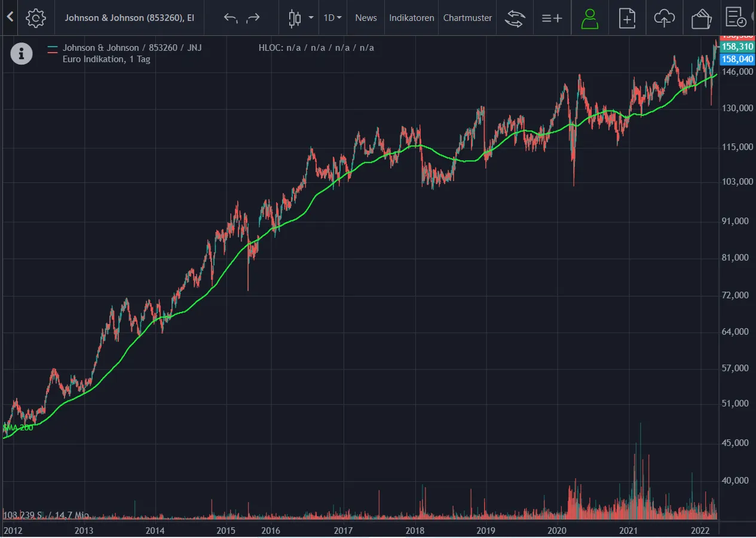Screen dimensions: 756x538
Task: Open the scheduled report document icon
Action: click(736, 18)
